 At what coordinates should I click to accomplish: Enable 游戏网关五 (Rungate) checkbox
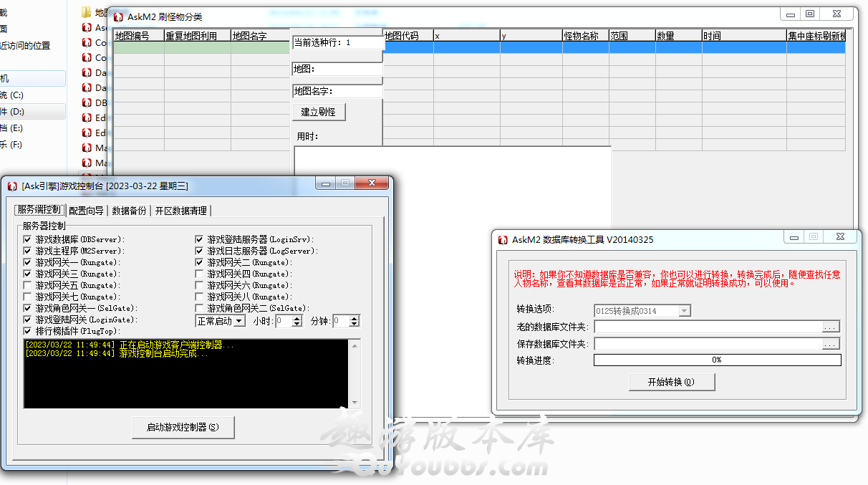point(28,285)
